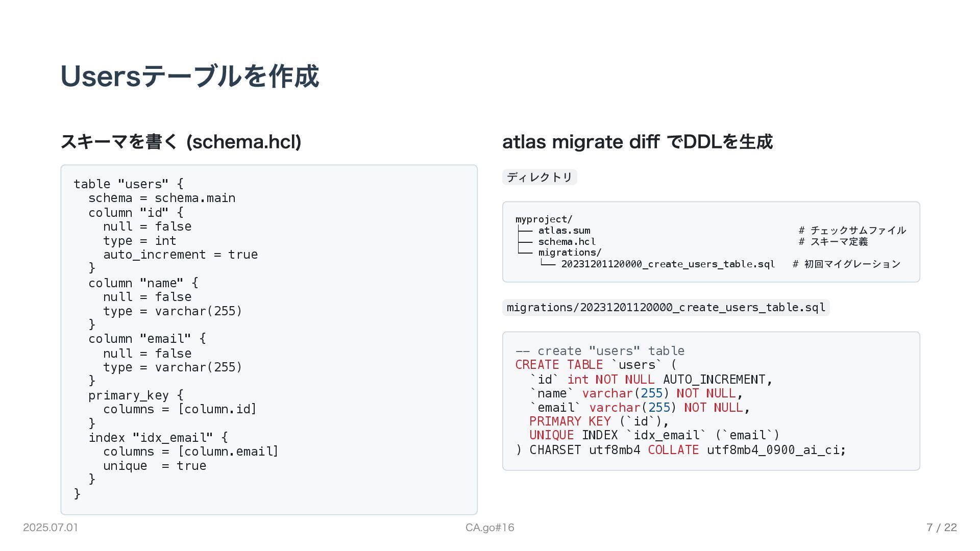Click the slide title Usersテーブルを作成
Image resolution: width=980 pixels, height=551 pixels.
(x=189, y=77)
